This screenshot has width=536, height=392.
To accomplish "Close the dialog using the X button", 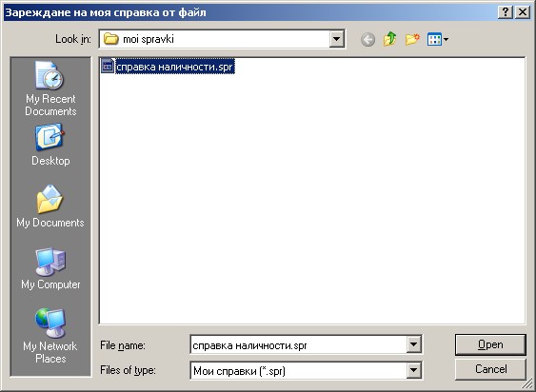I will pyautogui.click(x=523, y=12).
